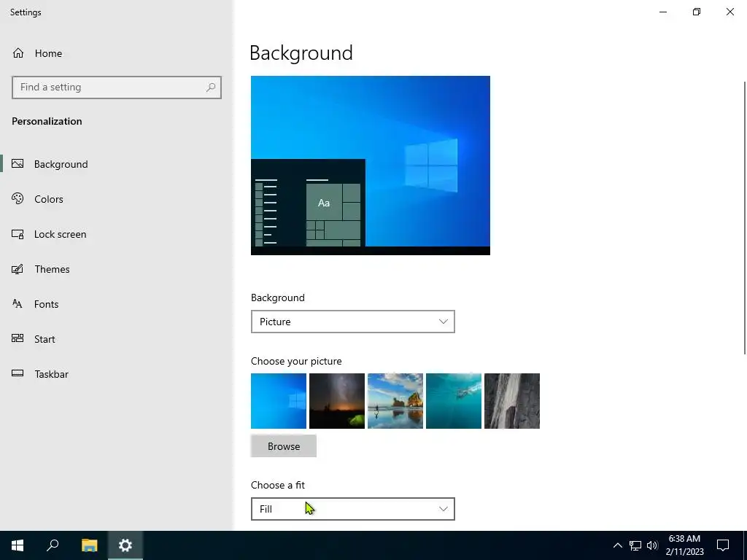Open the Windows Start menu button
Screen dimensions: 747x560
(x=18, y=545)
